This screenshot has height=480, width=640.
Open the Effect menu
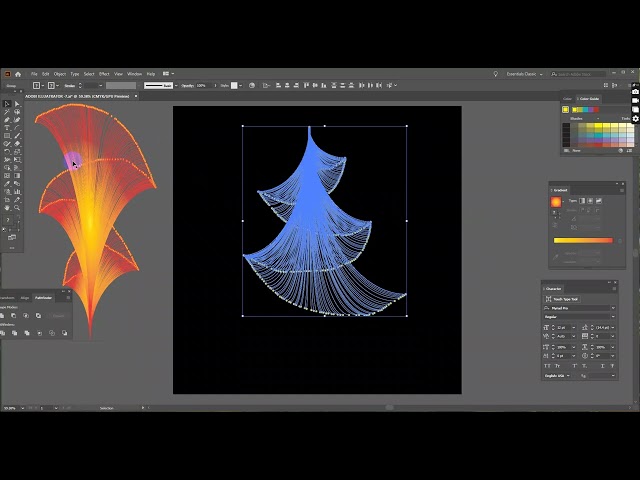104,74
